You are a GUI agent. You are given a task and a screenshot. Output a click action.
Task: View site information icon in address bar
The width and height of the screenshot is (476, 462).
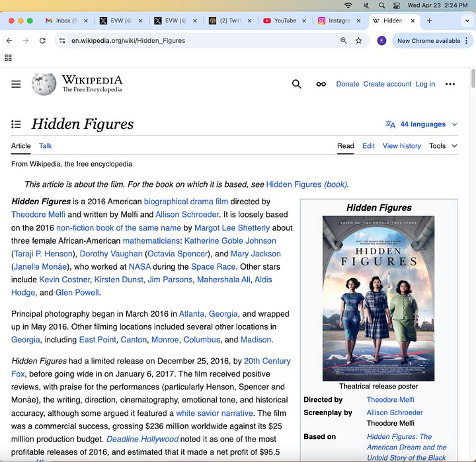point(62,41)
